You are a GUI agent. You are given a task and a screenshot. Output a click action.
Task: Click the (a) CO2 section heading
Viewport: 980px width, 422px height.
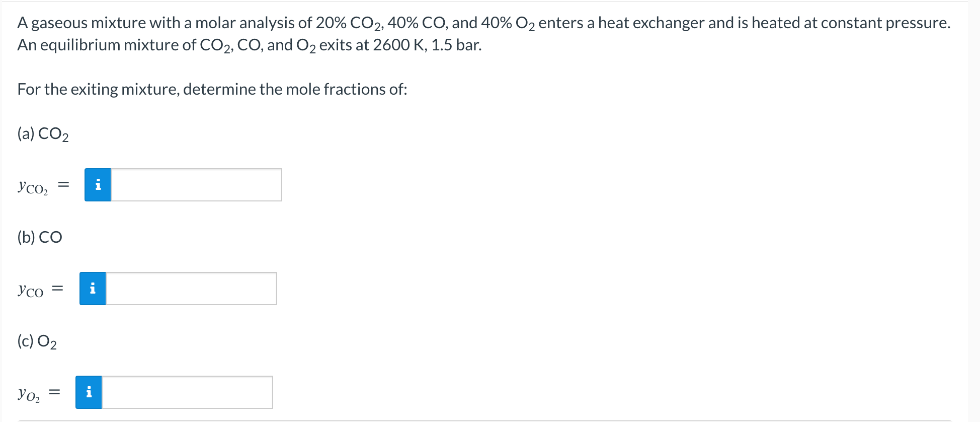tap(43, 133)
